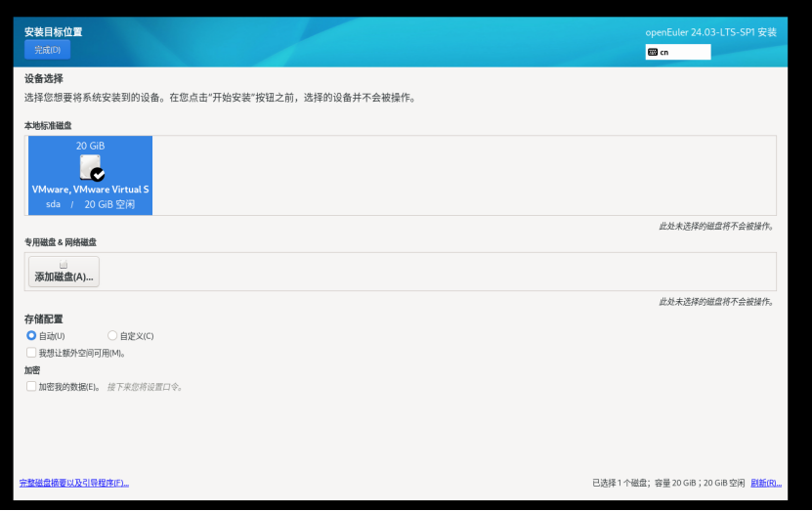This screenshot has height=511, width=812.
Task: Click the 本地标准磁盘 section label
Action: (x=48, y=125)
